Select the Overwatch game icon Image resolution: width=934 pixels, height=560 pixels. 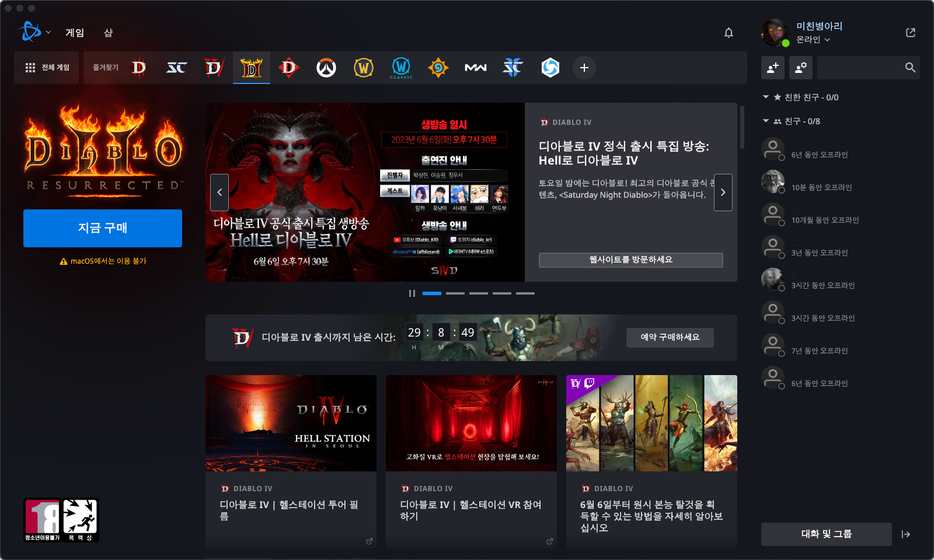point(326,68)
